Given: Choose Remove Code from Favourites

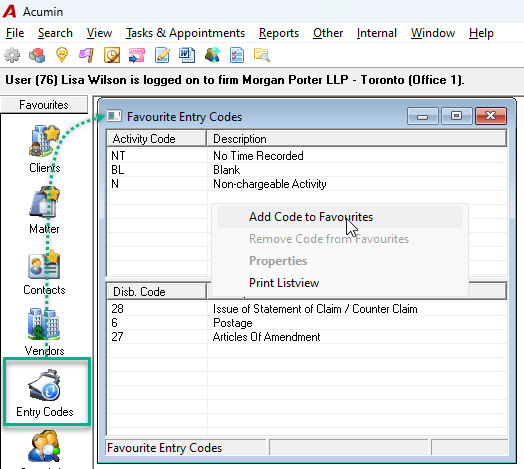Looking at the screenshot, I should coord(340,239).
